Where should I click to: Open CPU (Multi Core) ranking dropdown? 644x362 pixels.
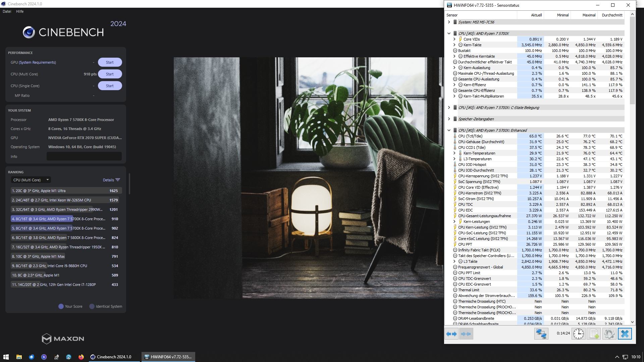click(31, 180)
